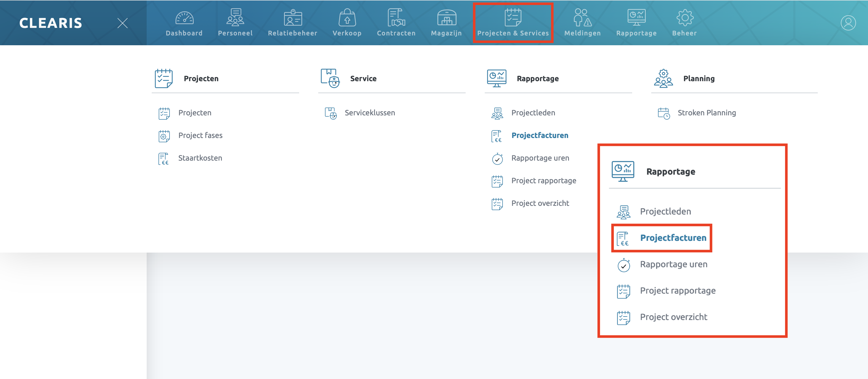Go to Project fases link
868x379 pixels.
[x=200, y=135]
